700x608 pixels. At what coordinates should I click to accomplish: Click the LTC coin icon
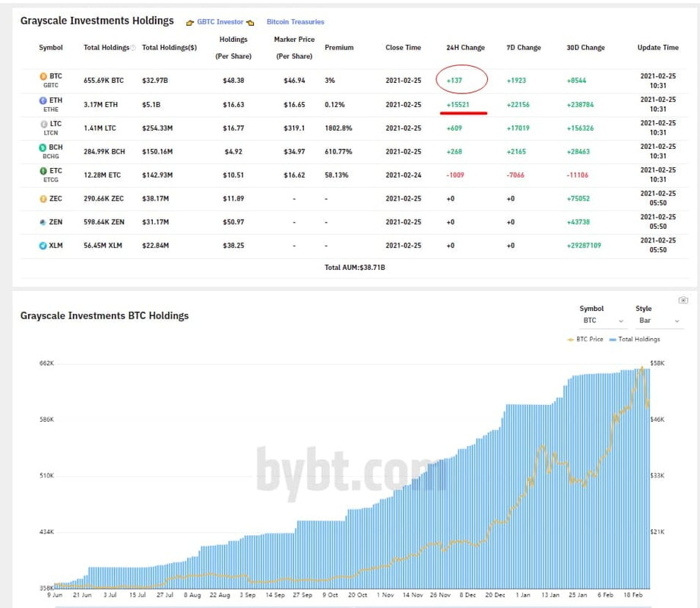tap(44, 124)
